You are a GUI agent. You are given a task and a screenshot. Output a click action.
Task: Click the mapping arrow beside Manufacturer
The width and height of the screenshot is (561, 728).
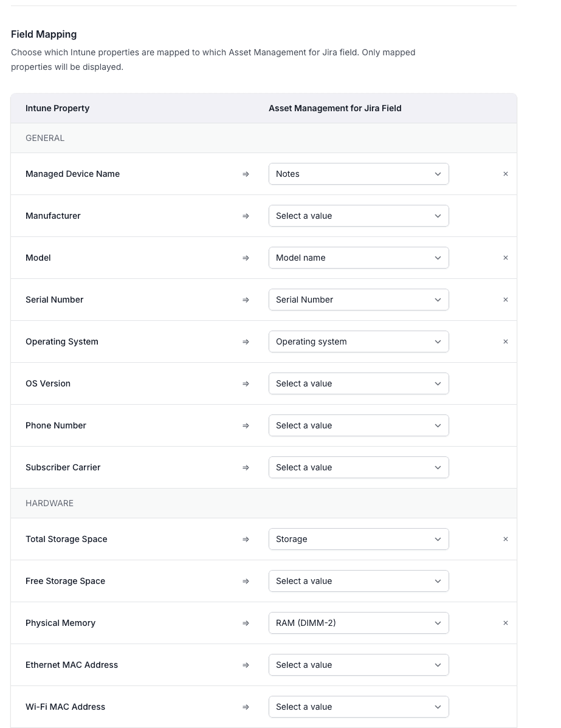click(246, 216)
